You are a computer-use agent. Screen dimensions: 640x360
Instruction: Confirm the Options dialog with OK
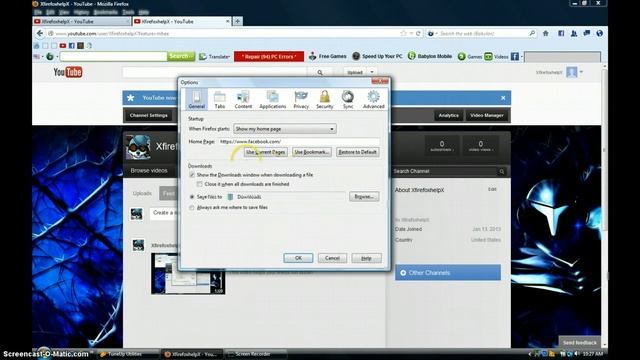click(298, 258)
